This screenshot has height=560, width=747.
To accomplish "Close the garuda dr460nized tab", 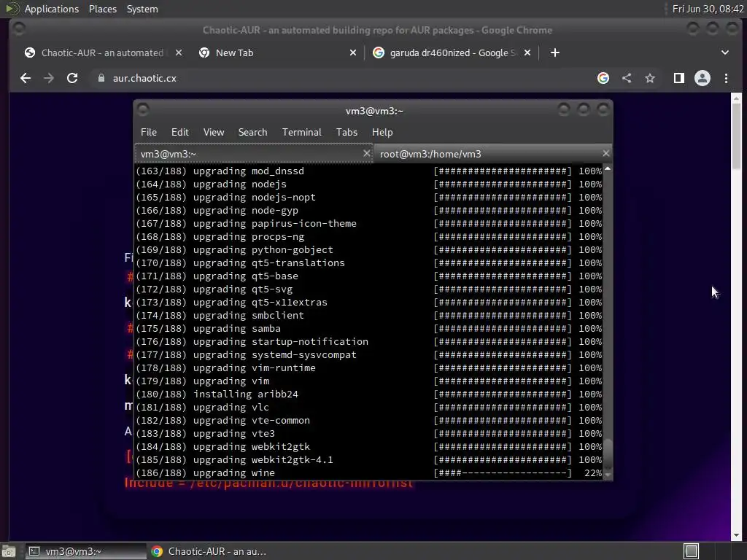I will click(x=527, y=52).
